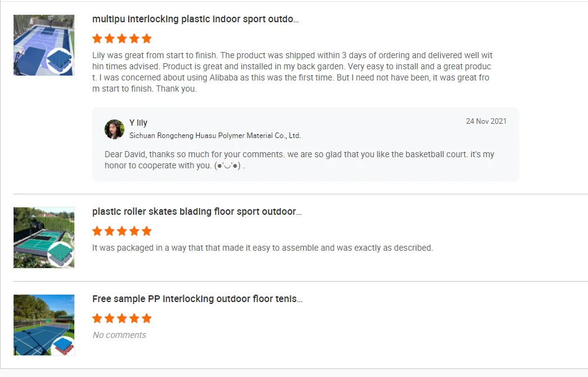This screenshot has height=377, width=588.
Task: Click the star rating of the tennis floor review
Action: click(122, 318)
